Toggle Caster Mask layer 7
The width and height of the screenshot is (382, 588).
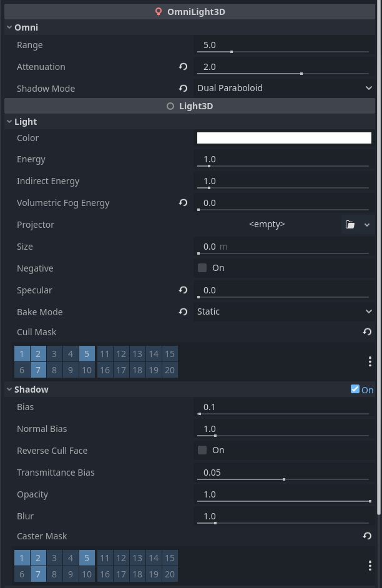(x=38, y=574)
